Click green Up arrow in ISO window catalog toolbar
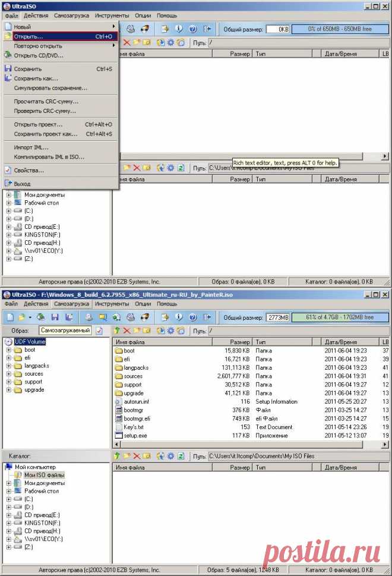This screenshot has width=392, height=576. [117, 456]
